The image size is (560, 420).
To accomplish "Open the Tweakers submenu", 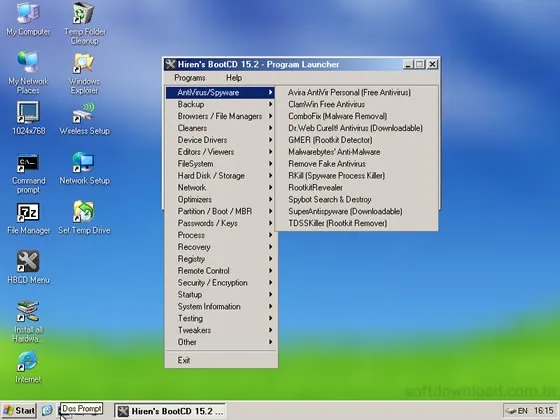I will click(220, 330).
